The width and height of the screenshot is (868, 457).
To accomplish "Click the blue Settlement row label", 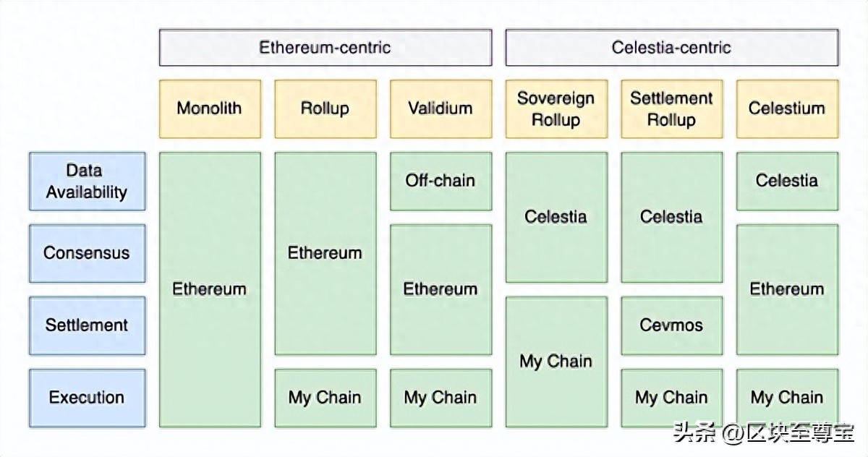I will tap(87, 325).
